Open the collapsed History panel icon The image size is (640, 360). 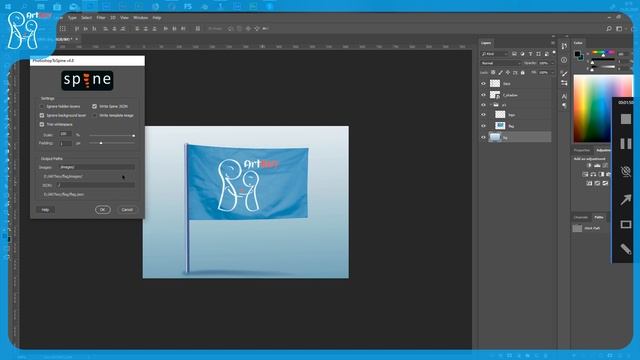(564, 47)
